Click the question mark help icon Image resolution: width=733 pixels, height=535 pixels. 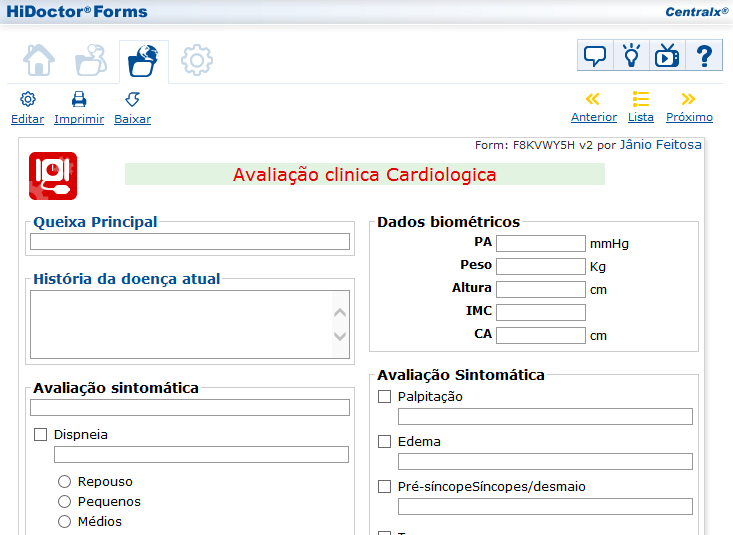(704, 56)
